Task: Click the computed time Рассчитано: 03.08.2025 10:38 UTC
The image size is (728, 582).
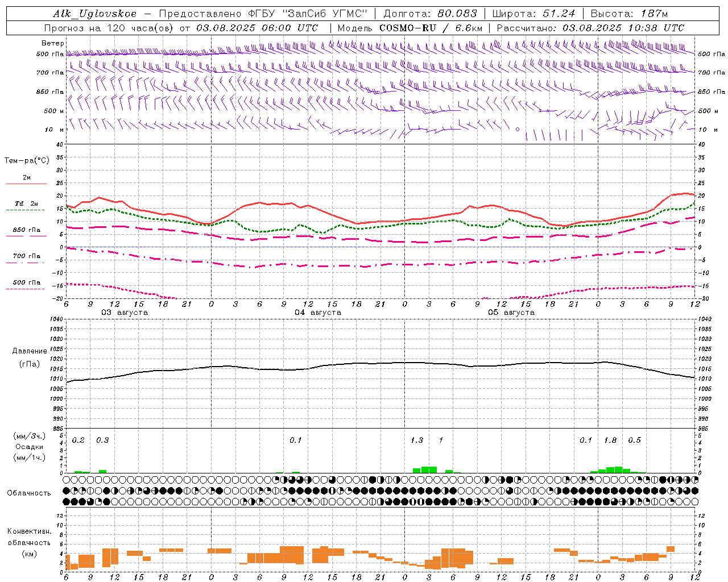Action: tap(590, 28)
